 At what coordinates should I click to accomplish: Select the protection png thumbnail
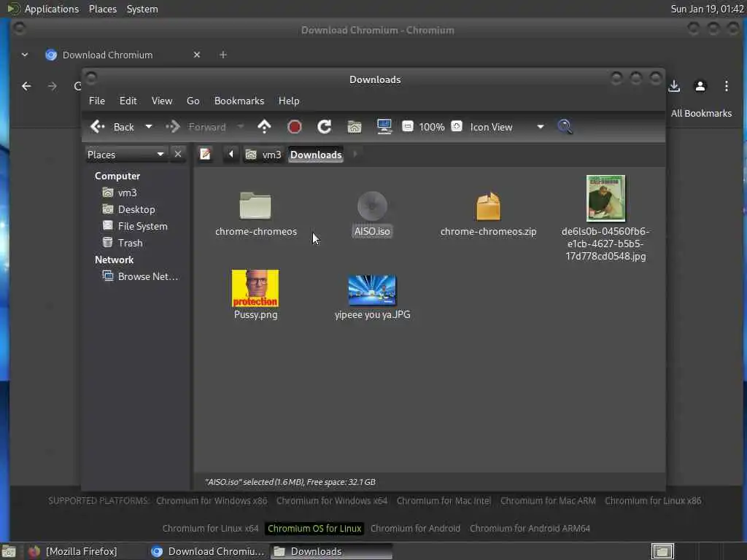click(255, 289)
